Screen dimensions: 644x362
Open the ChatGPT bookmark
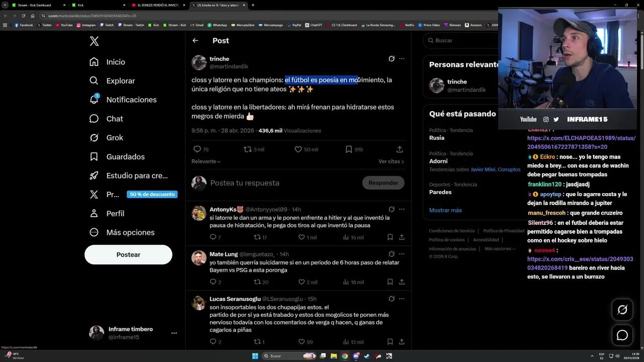(x=313, y=25)
